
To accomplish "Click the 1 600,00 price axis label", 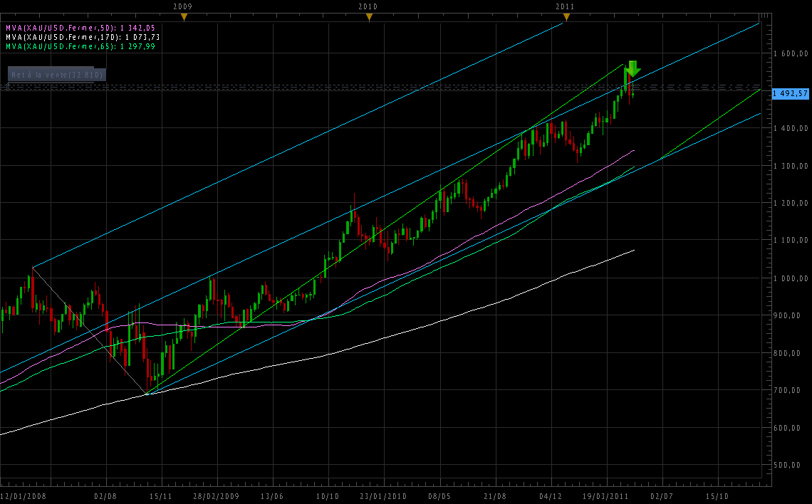I will pyautogui.click(x=791, y=53).
